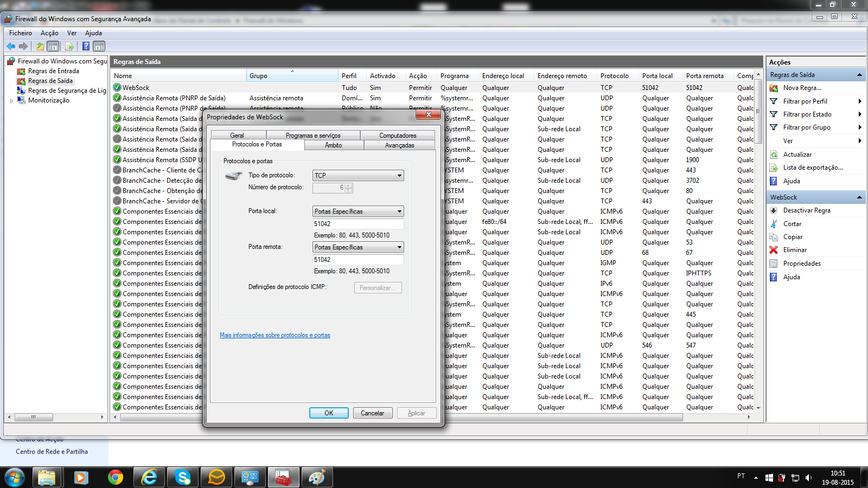Click the Copiar icon in Acções

point(774,237)
